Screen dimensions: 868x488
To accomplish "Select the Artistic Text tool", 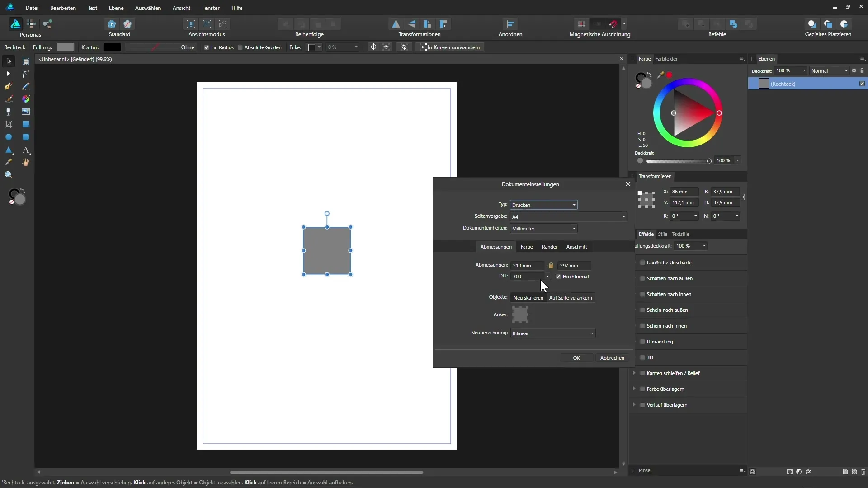I will [26, 150].
